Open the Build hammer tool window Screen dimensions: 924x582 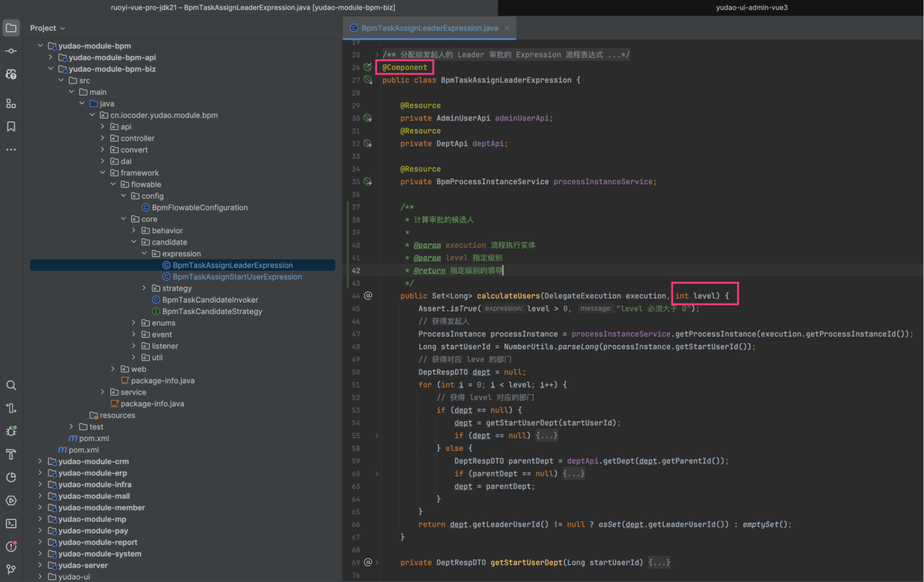point(11,454)
